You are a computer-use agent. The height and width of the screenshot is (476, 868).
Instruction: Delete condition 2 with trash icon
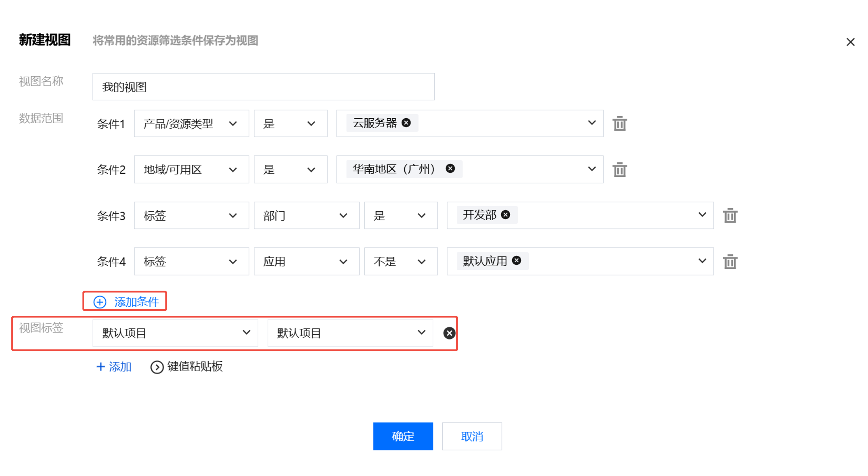[619, 170]
